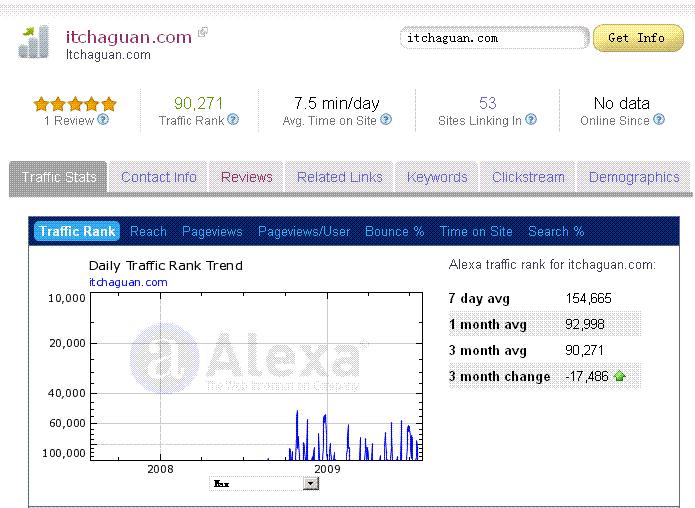695x508 pixels.
Task: Click the help icon next to Sites Linking In
Action: tap(531, 120)
